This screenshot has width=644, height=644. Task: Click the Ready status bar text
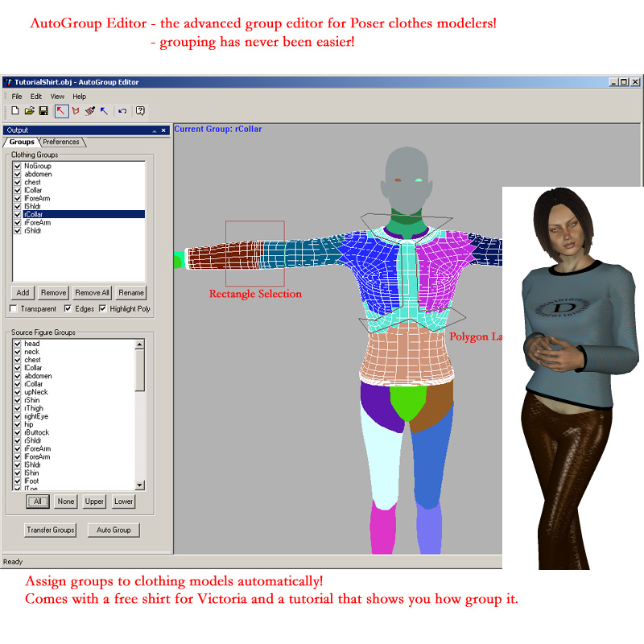tap(13, 561)
